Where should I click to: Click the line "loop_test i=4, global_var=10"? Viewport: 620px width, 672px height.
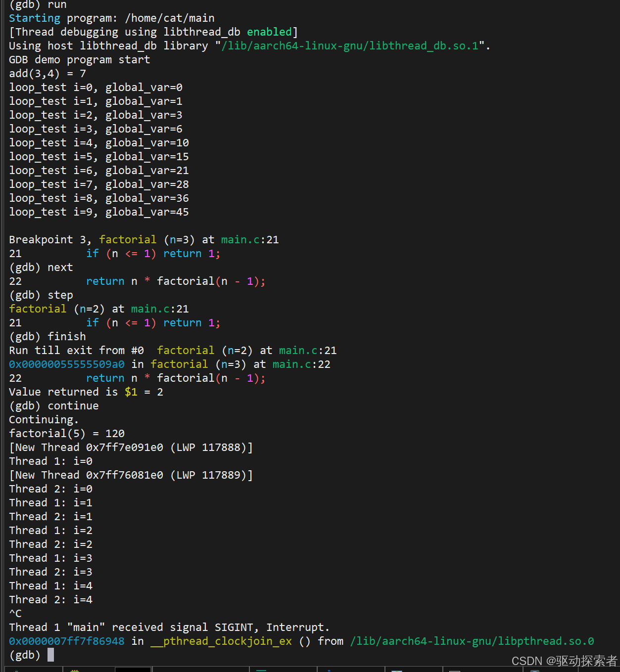click(99, 143)
